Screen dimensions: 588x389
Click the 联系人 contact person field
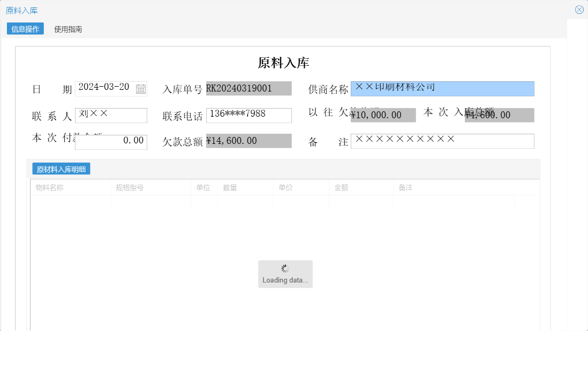111,115
